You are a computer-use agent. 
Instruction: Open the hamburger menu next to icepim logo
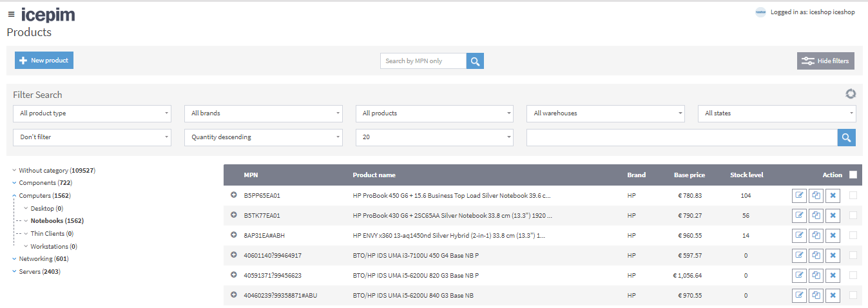tap(11, 14)
